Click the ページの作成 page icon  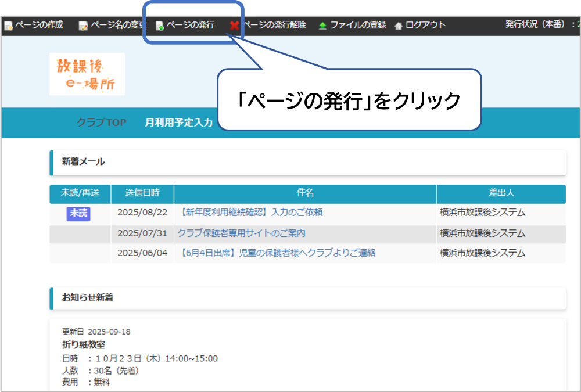[x=8, y=26]
